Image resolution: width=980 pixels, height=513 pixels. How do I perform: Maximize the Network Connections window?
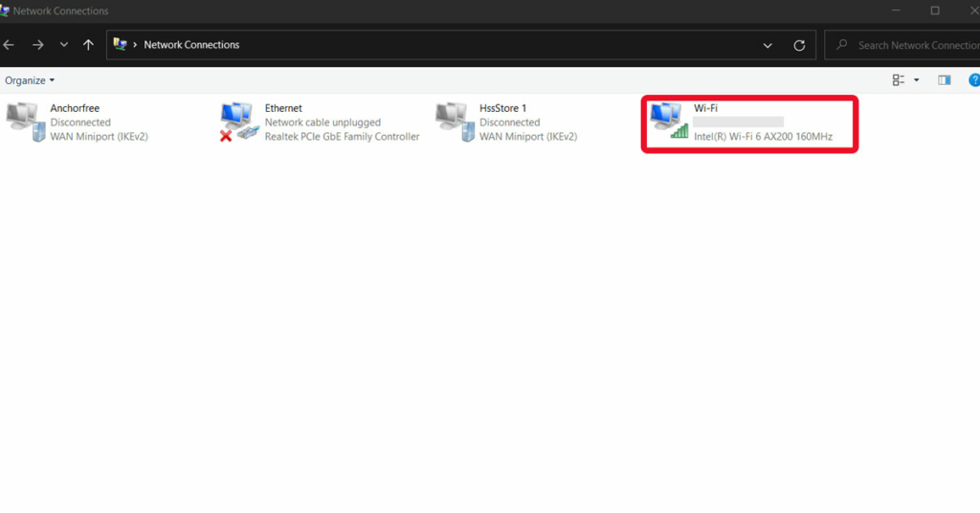pos(935,11)
